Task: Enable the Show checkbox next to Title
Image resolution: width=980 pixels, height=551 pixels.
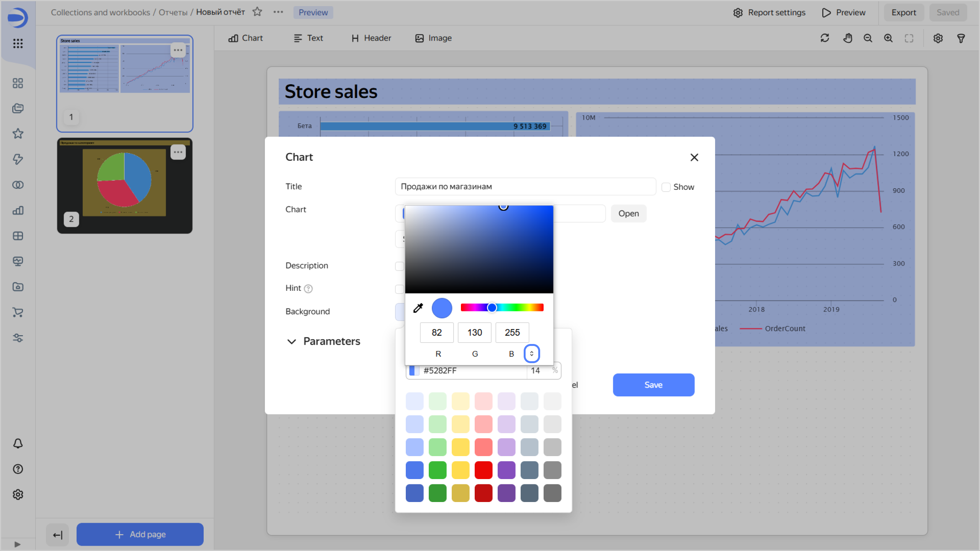Action: [x=666, y=187]
